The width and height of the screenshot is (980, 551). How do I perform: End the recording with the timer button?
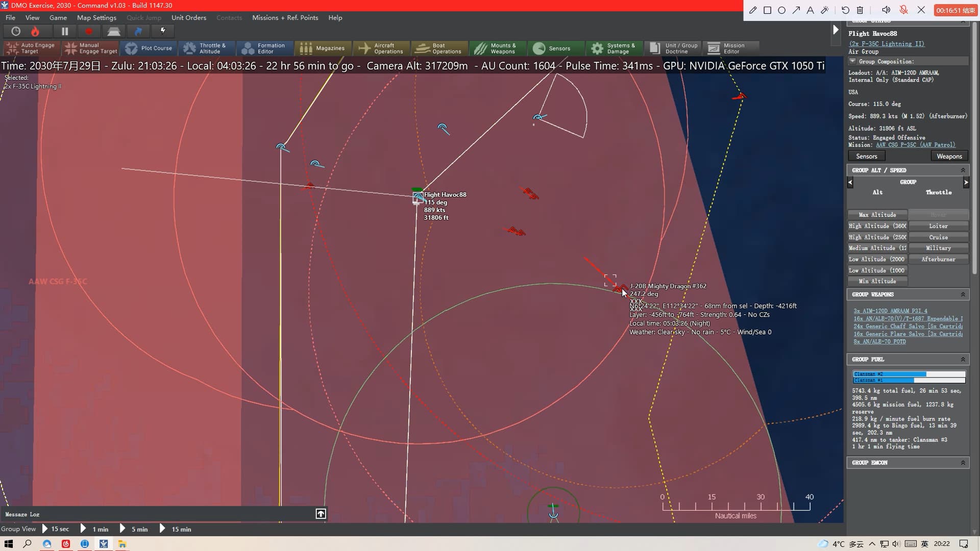pyautogui.click(x=955, y=10)
